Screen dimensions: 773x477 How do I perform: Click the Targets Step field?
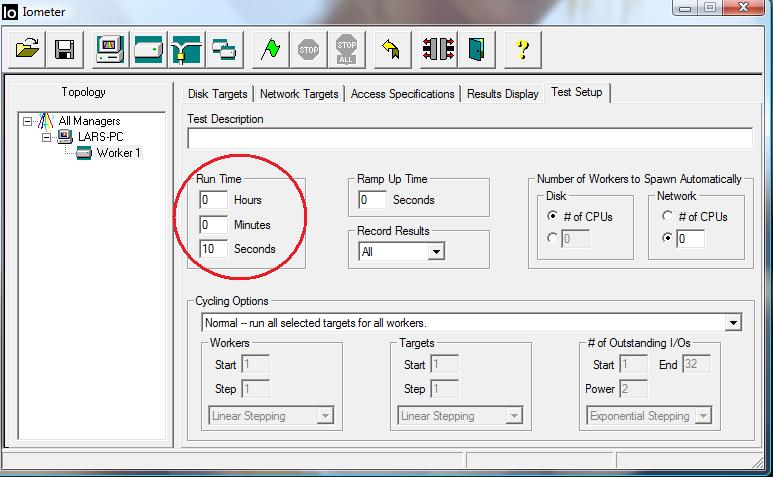[x=444, y=389]
